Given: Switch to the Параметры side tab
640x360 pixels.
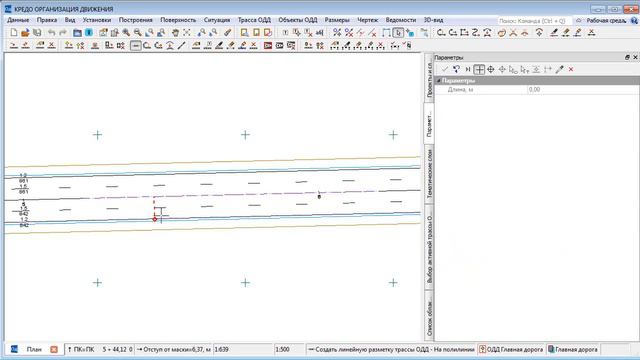Looking at the screenshot, I should click(x=429, y=123).
